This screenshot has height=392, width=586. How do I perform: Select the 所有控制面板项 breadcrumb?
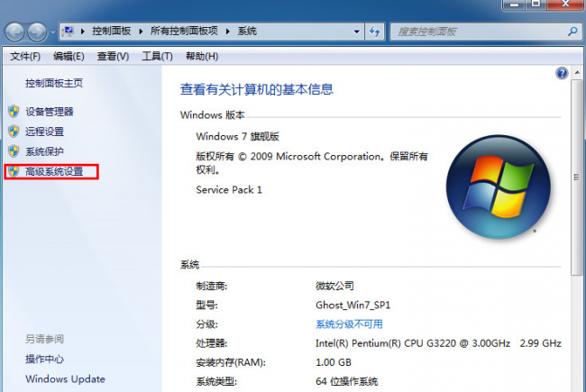184,31
